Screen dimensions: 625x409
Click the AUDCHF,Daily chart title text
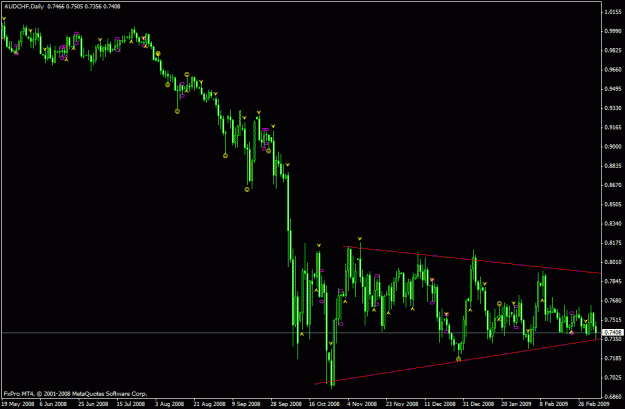[x=24, y=6]
